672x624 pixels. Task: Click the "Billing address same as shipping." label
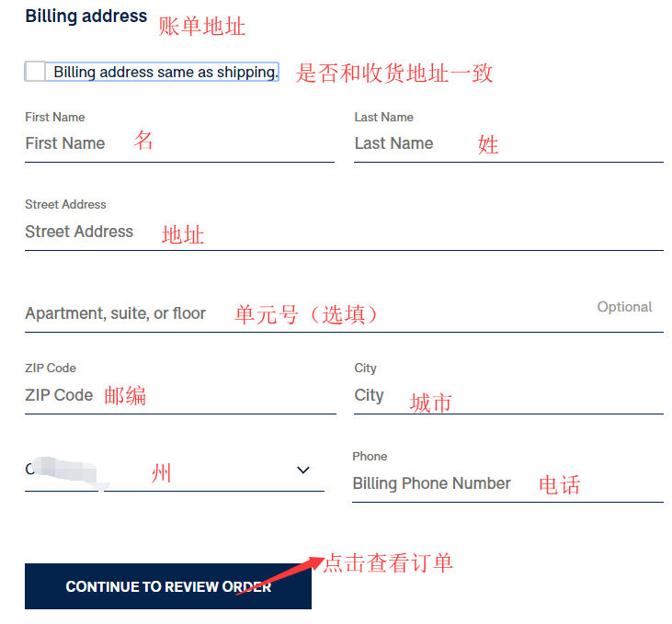click(165, 72)
